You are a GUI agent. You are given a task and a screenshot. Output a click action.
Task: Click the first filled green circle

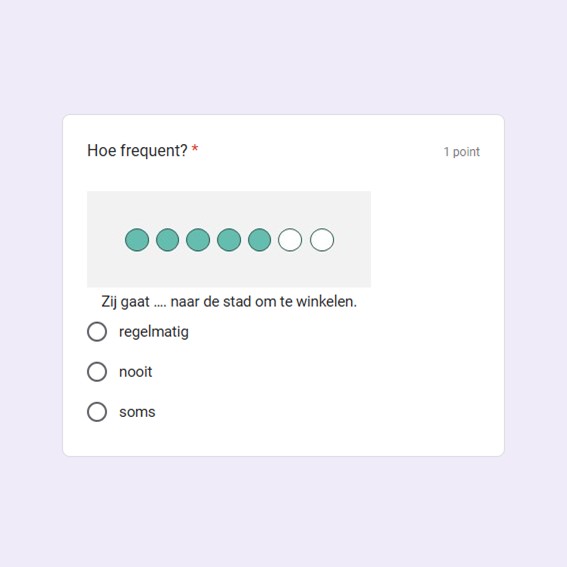pyautogui.click(x=137, y=240)
